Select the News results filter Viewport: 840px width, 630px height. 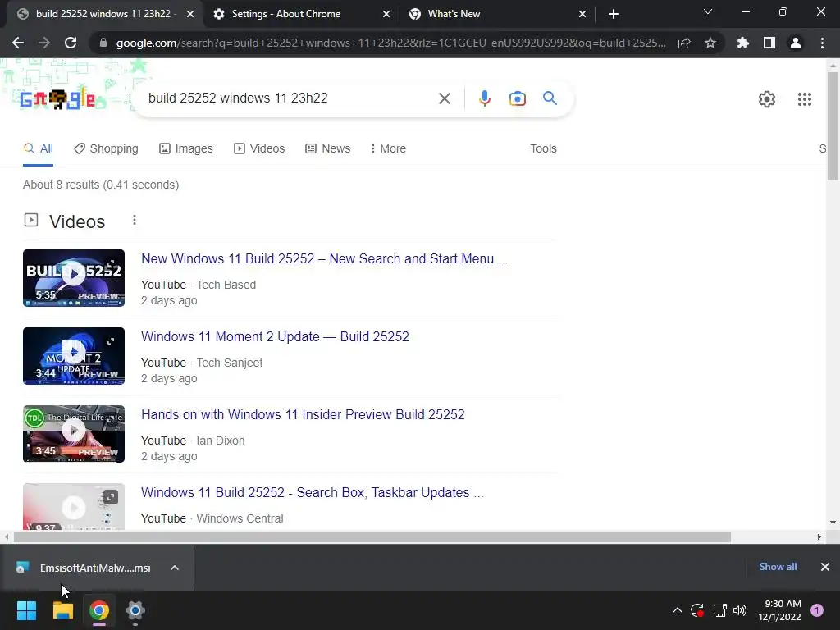[x=328, y=148]
